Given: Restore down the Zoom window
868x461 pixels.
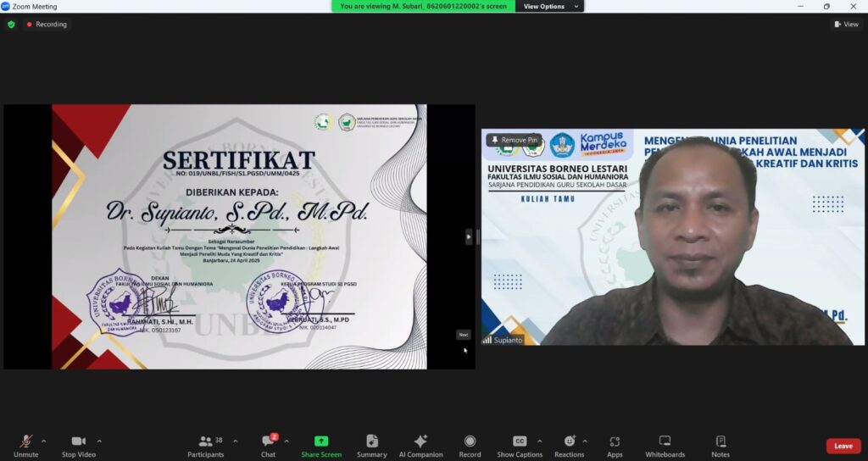Looking at the screenshot, I should point(826,6).
